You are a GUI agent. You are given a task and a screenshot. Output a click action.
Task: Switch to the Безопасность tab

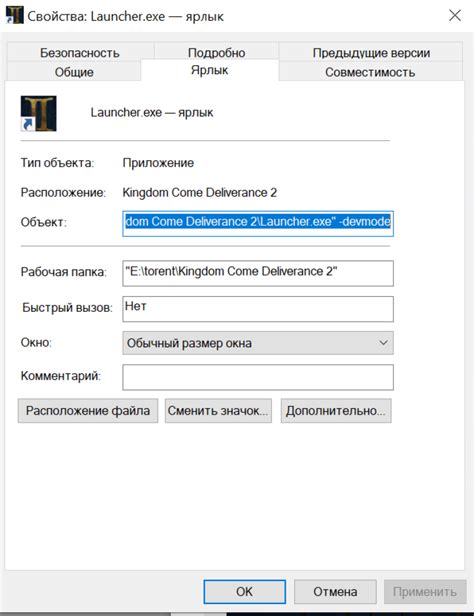[x=80, y=53]
